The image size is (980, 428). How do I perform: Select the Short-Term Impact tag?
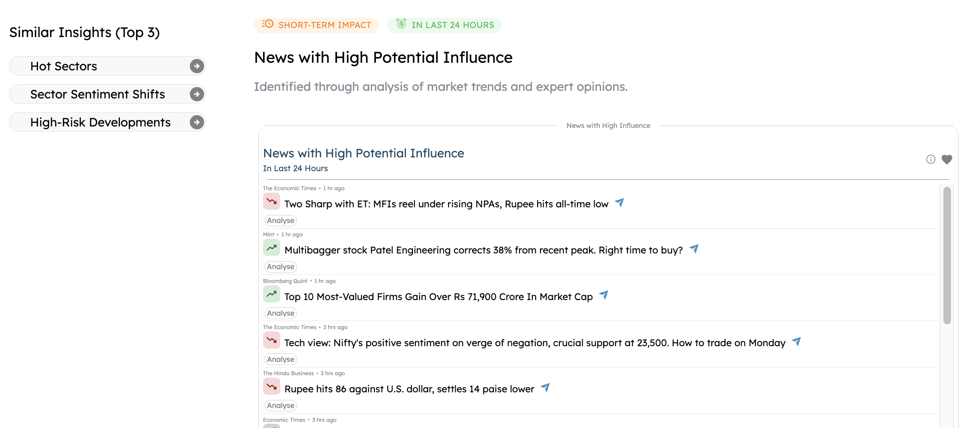pos(316,25)
